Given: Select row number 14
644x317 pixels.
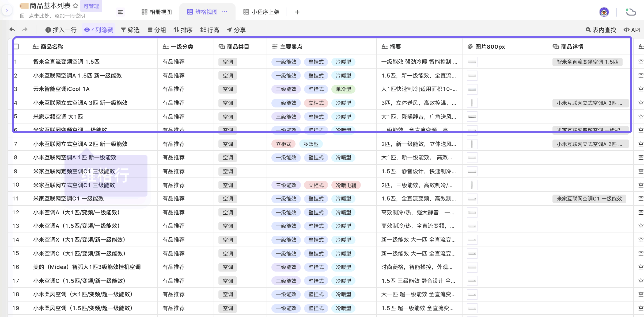Looking at the screenshot, I should click(x=16, y=240).
